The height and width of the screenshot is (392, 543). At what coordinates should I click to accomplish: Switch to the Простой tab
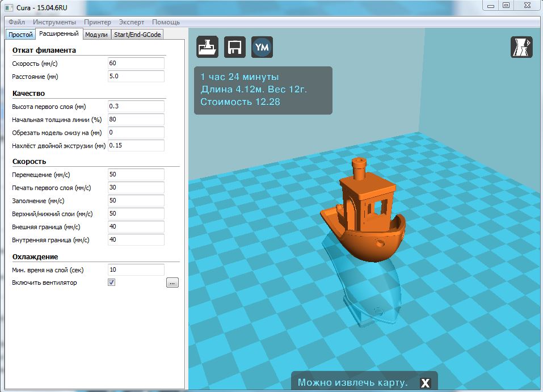pyautogui.click(x=20, y=35)
